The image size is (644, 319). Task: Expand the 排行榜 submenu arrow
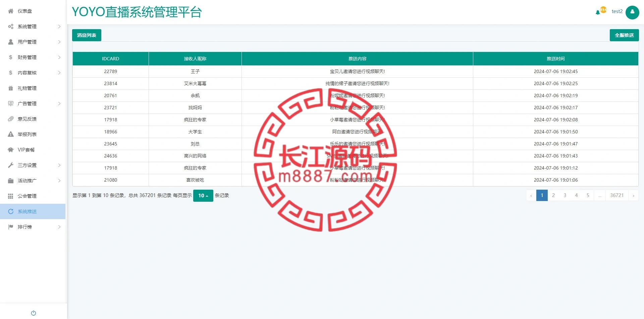click(x=59, y=227)
